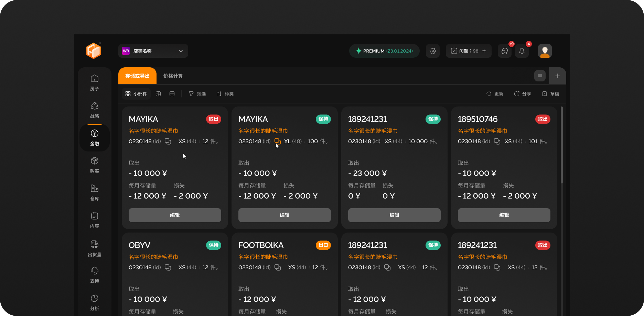The width and height of the screenshot is (644, 316).
Task: Open the chat messages icon
Action: [x=504, y=51]
